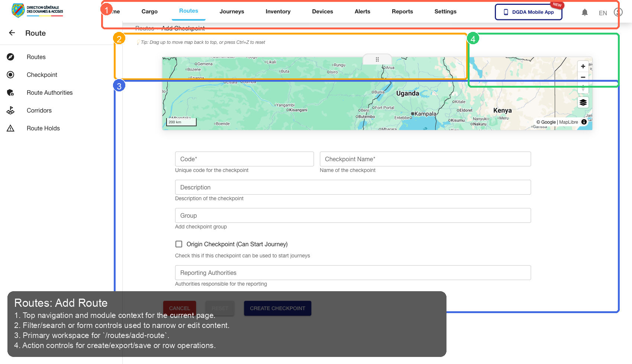Viewport: 632px width, 364px height.
Task: Click the CREATE CHECKPOINT button
Action: (277, 308)
